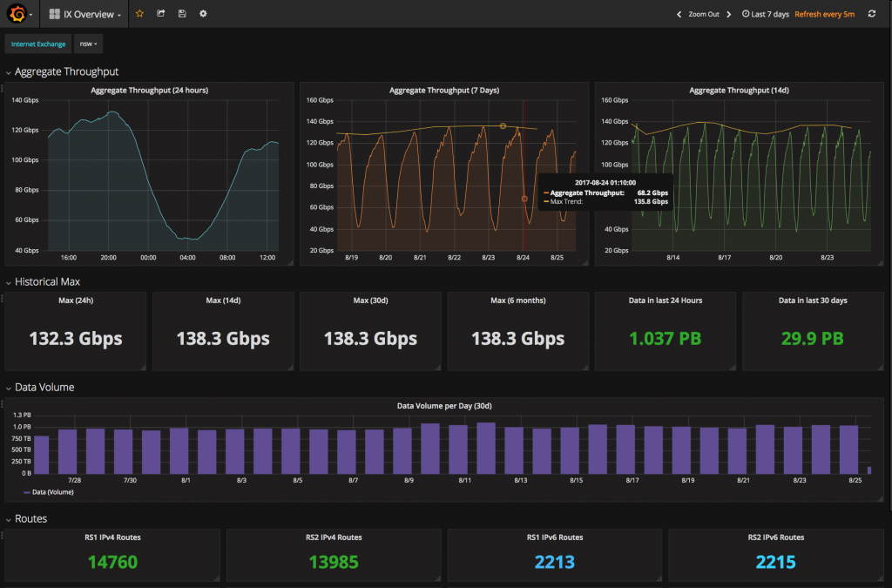Open the nsw variable dropdown
The image size is (892, 588).
pyautogui.click(x=88, y=44)
